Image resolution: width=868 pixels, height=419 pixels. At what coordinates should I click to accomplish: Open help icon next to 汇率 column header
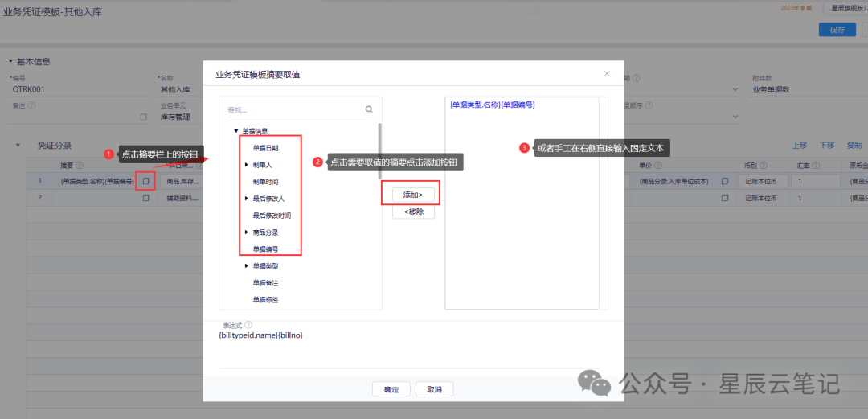[816, 165]
